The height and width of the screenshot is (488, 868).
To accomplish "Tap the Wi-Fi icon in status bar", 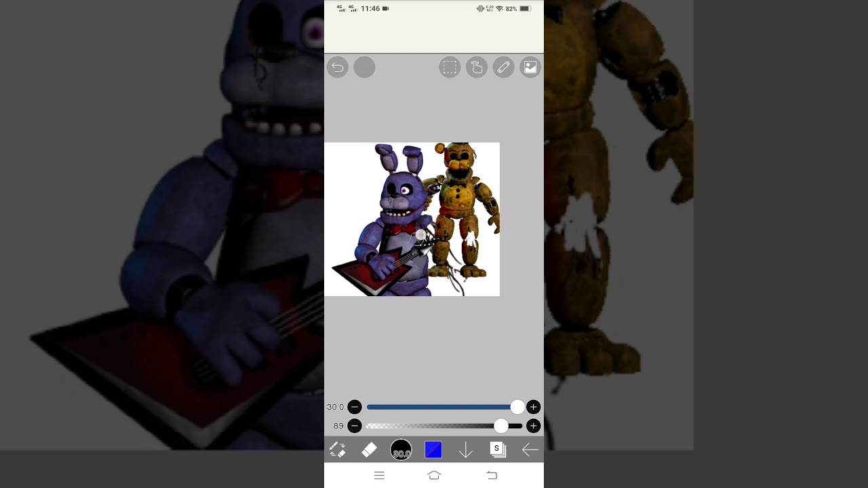I will point(499,9).
